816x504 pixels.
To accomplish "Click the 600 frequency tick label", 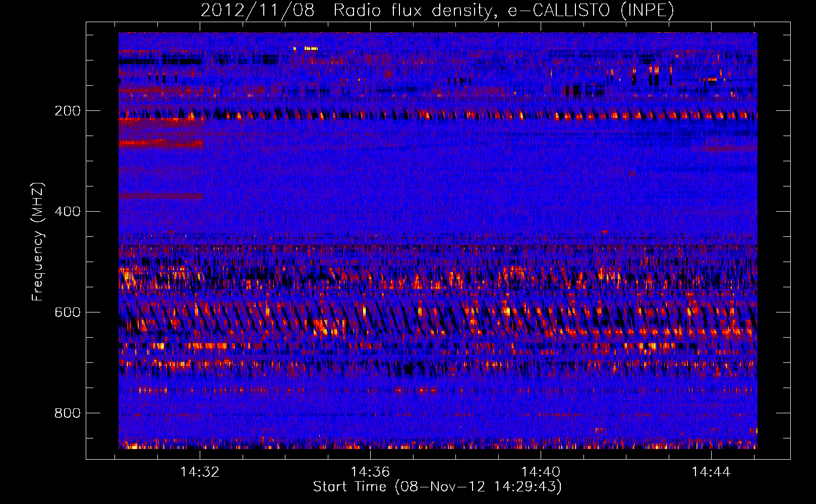I will 68,312.
